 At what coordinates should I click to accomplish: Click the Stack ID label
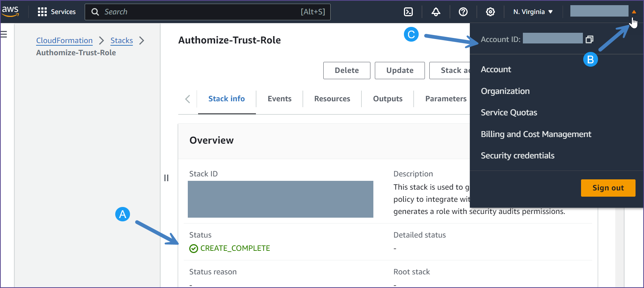203,174
